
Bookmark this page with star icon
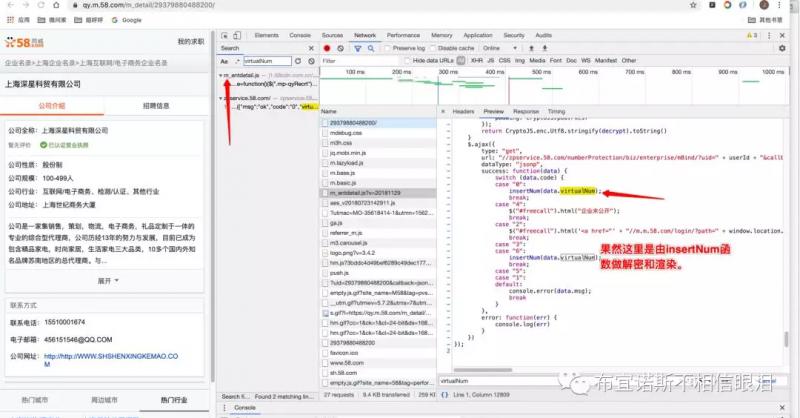point(693,5)
